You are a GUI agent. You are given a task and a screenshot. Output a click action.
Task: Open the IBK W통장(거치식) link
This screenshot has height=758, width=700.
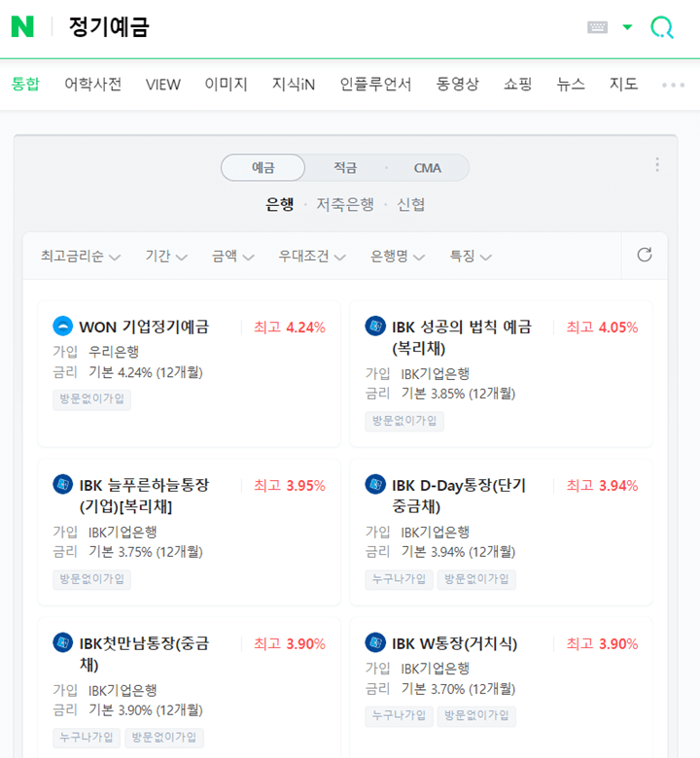pyautogui.click(x=454, y=643)
